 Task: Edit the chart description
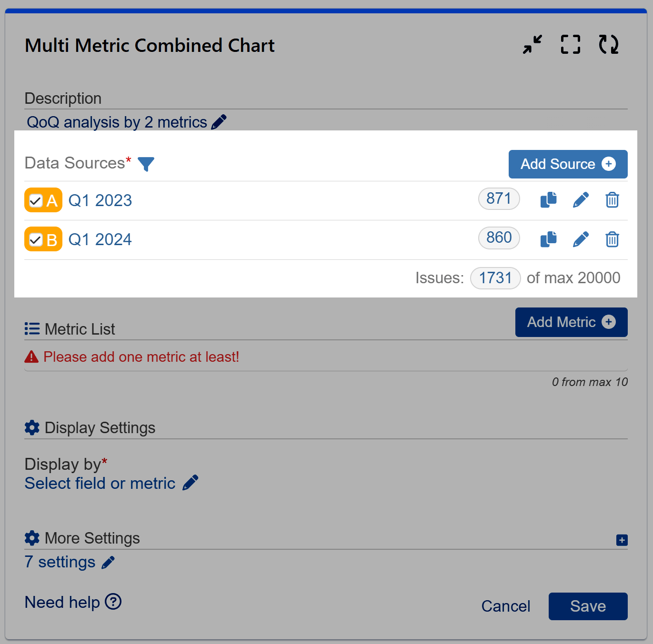(x=219, y=121)
